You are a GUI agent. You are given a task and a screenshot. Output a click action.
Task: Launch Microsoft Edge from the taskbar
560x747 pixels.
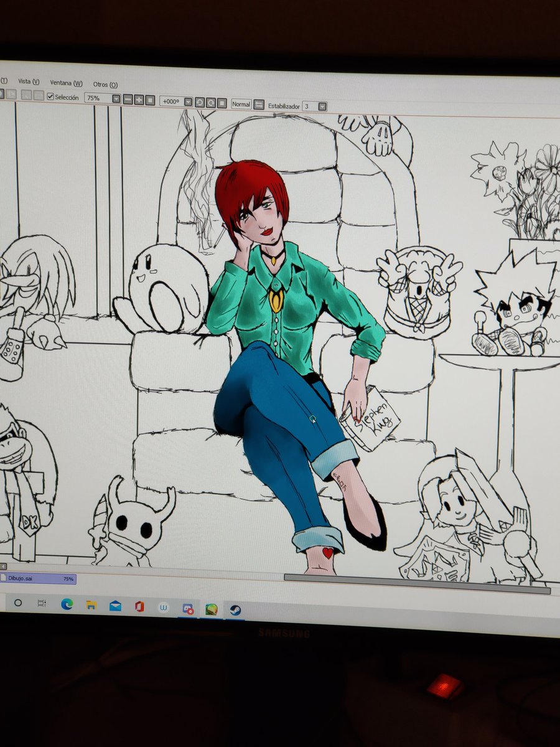click(67, 604)
